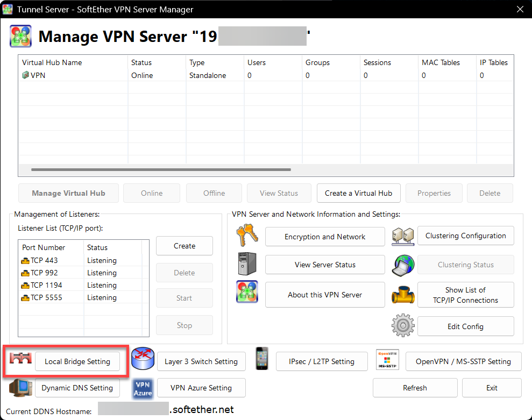Click the Virtual Hub Name column header

click(73, 62)
